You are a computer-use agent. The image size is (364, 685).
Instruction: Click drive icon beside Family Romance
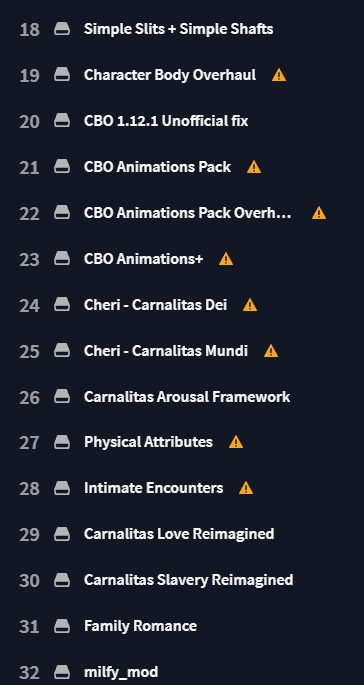pyautogui.click(x=62, y=626)
